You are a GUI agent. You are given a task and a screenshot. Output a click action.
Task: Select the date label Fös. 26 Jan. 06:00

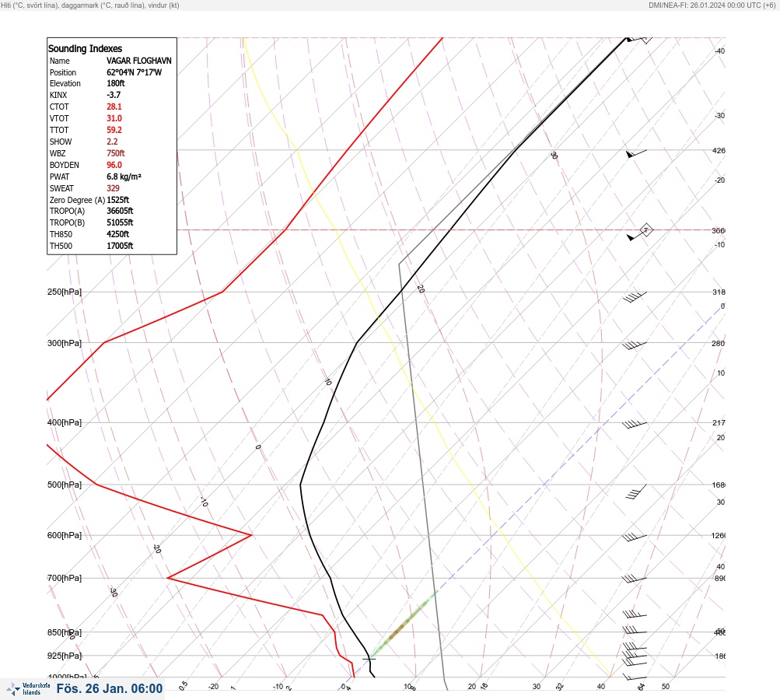(x=110, y=688)
